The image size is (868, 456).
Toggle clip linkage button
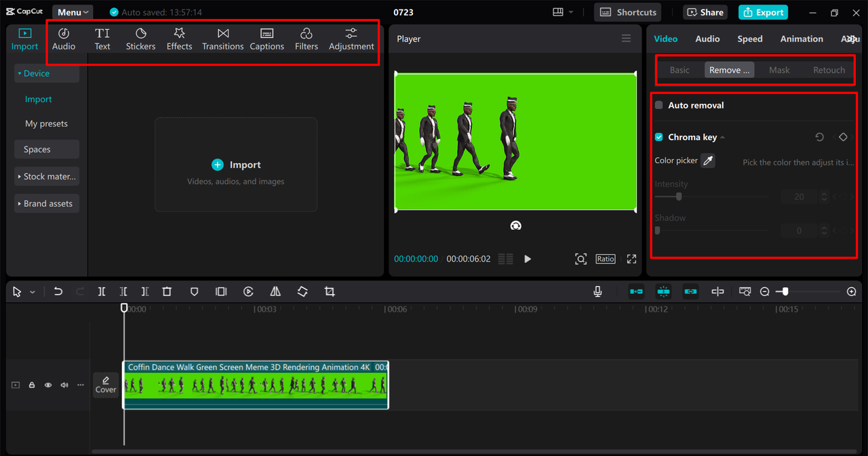690,291
